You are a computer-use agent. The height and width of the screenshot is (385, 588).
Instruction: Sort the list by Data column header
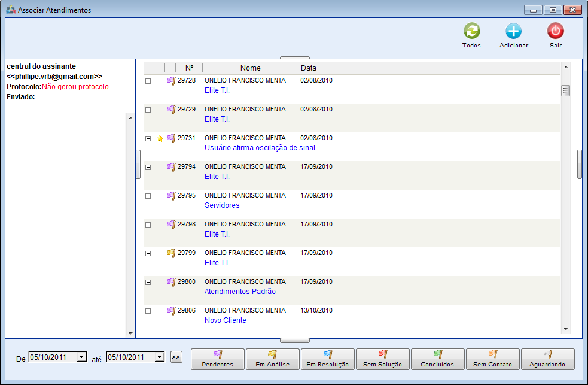[327, 68]
